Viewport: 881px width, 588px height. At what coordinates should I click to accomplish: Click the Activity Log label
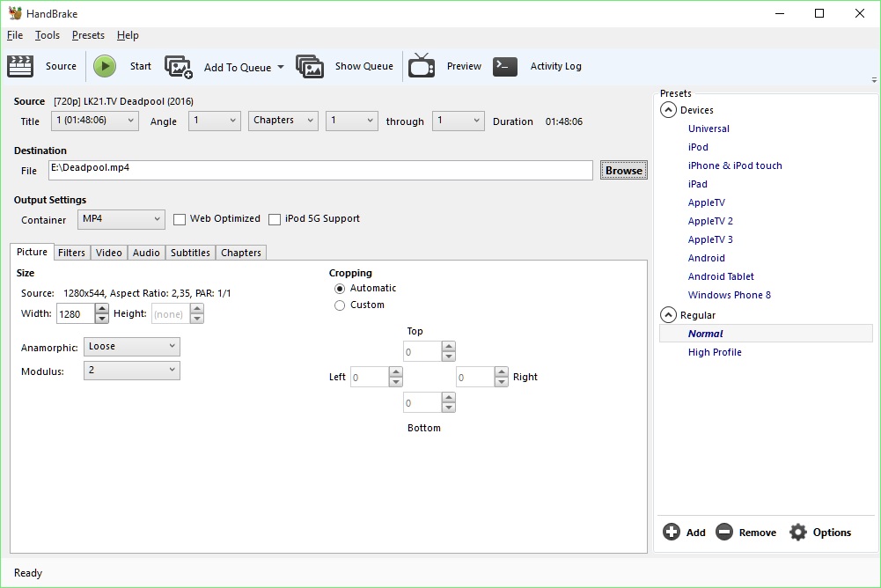coord(555,66)
